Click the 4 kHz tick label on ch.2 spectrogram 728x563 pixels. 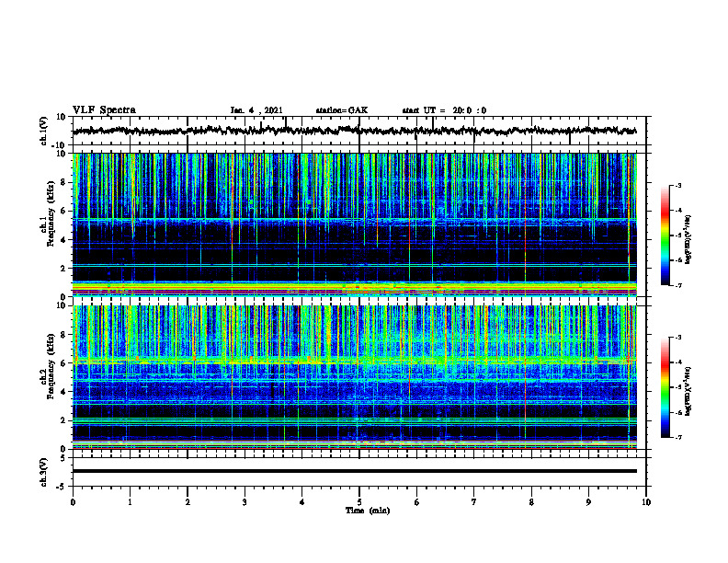coord(64,392)
